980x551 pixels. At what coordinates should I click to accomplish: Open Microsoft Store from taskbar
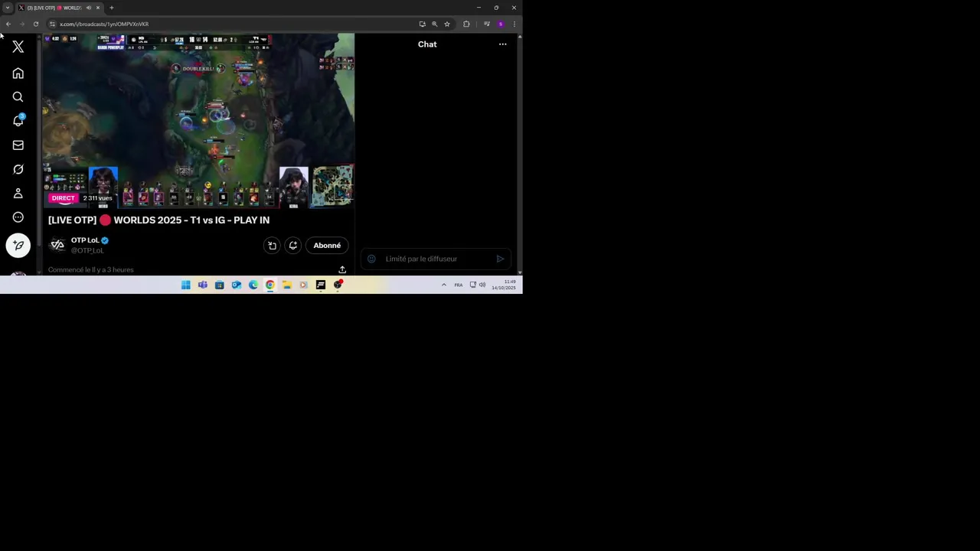coord(220,285)
